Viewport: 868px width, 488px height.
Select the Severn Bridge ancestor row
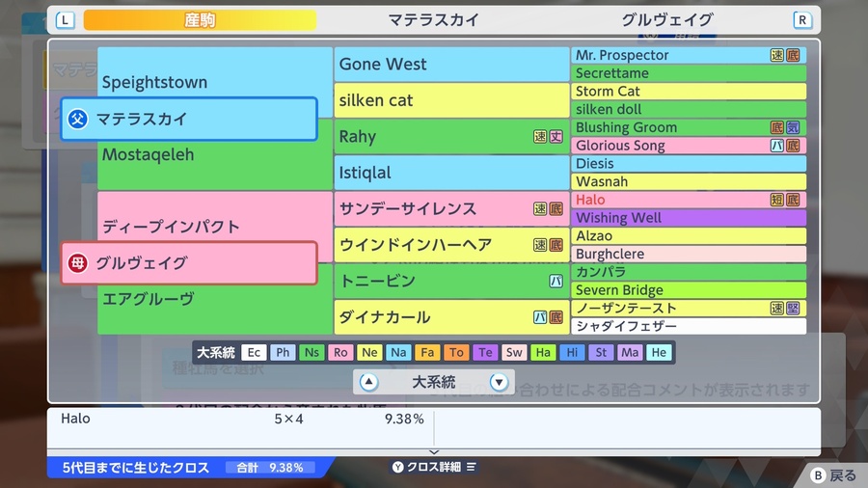coord(689,290)
